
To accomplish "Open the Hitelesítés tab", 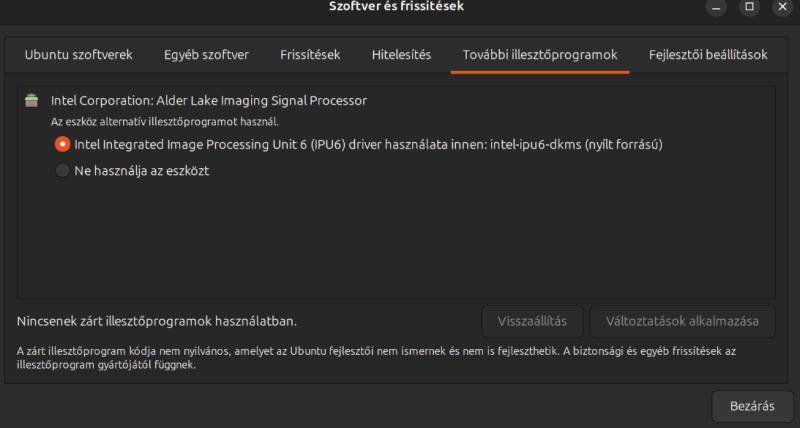I will tap(401, 55).
